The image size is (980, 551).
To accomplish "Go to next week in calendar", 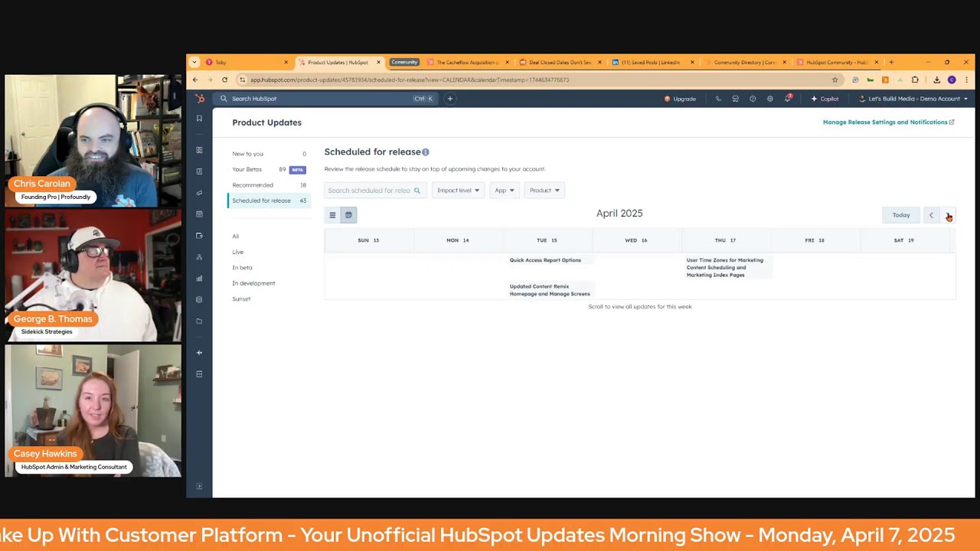I will pyautogui.click(x=948, y=216).
